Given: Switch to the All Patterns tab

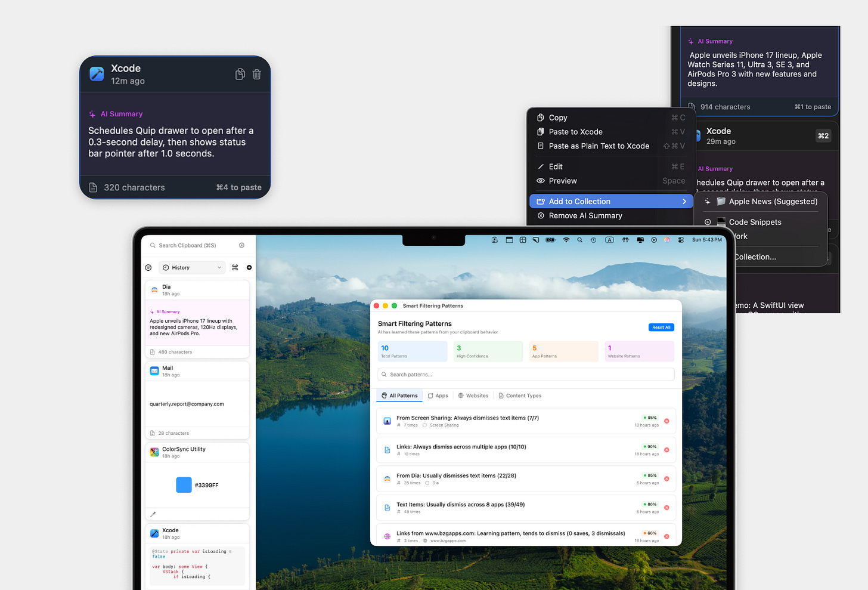Looking at the screenshot, I should click(399, 396).
